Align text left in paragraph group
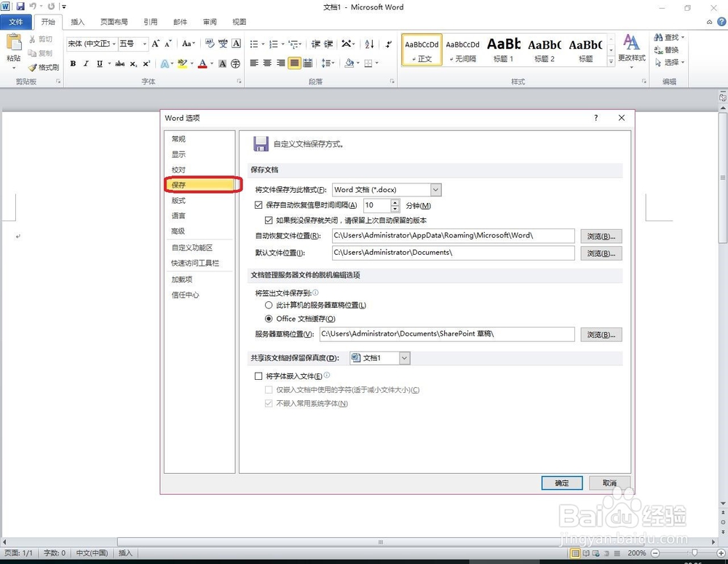The image size is (728, 564). [x=254, y=63]
